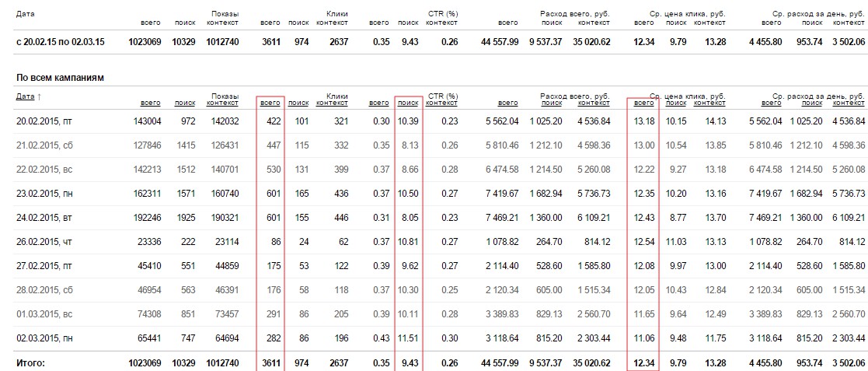868x371 pixels.
Task: Sort by Ср. цена клика контекст header
Action: (x=709, y=103)
